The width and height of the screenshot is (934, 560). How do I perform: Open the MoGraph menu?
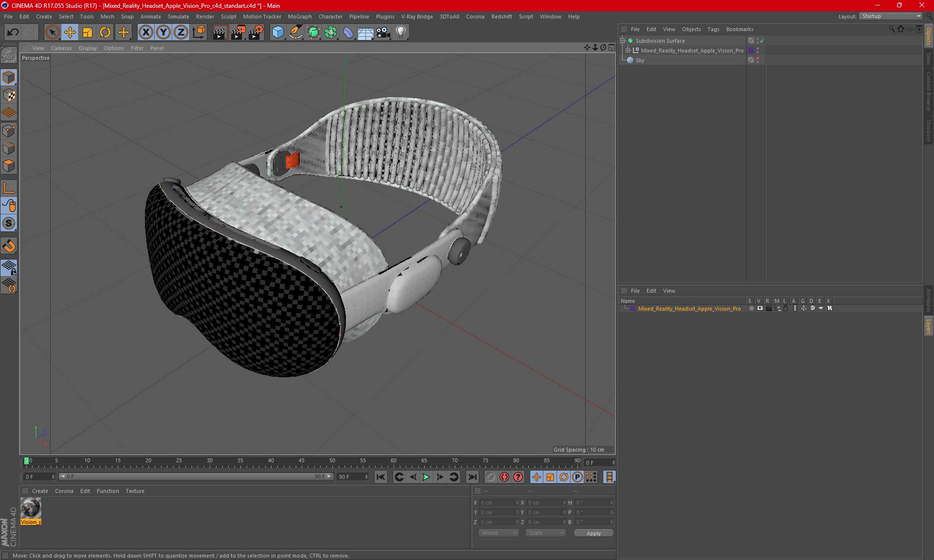pos(299,17)
